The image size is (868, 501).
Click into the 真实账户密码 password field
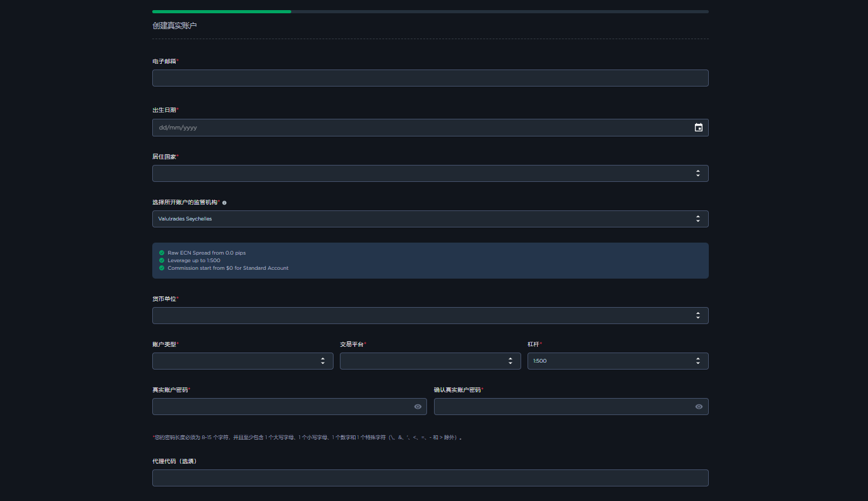point(281,407)
